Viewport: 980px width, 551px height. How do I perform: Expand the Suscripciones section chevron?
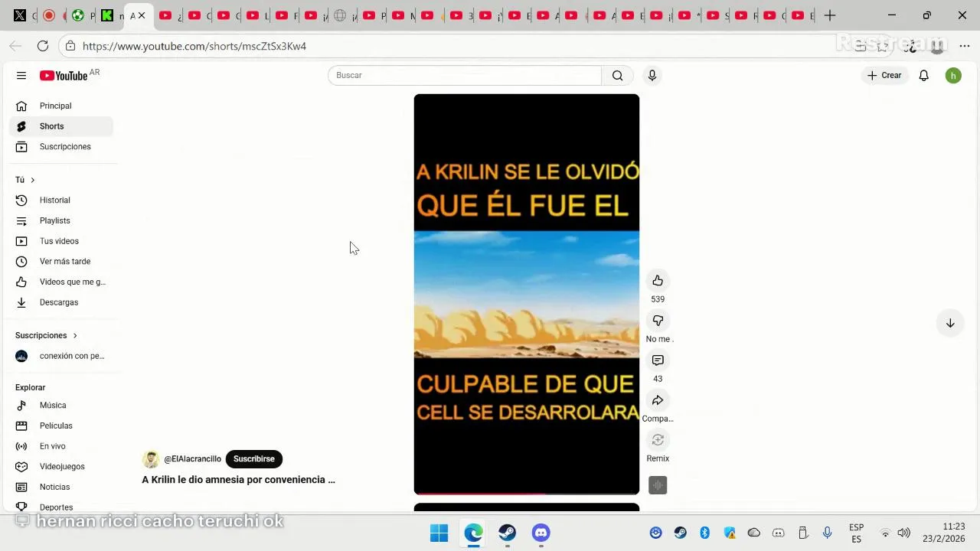pyautogui.click(x=75, y=335)
